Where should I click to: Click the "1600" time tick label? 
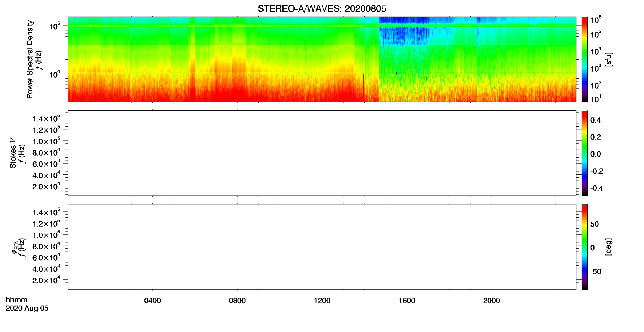pos(407,301)
